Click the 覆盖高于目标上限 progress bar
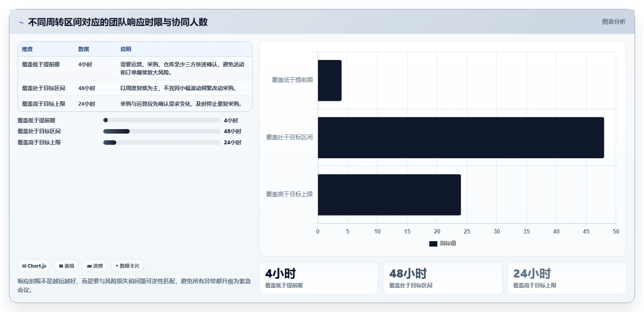 [x=162, y=143]
